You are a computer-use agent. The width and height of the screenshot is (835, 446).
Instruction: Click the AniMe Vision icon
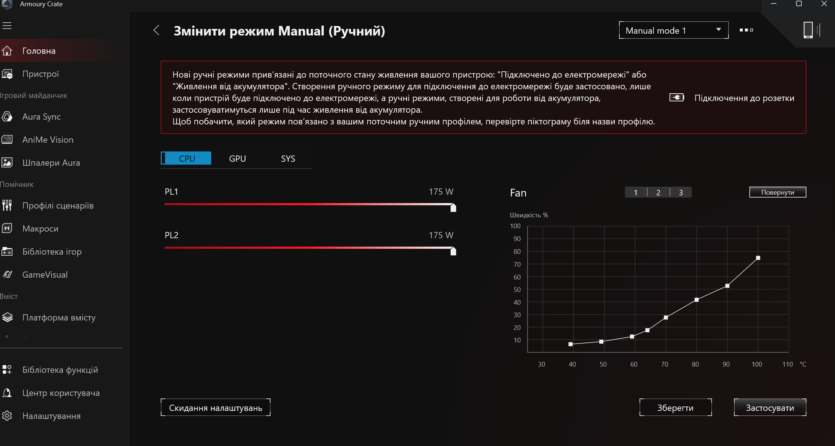pos(7,139)
